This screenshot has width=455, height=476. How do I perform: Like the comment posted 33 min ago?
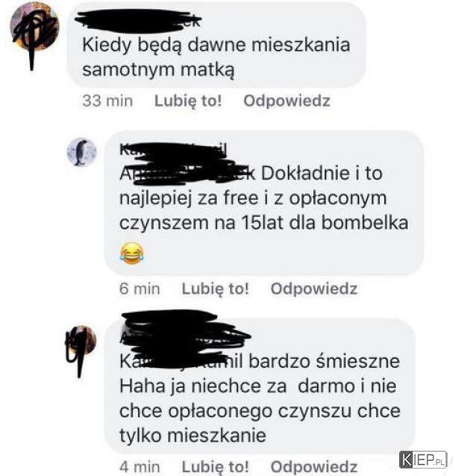(188, 101)
